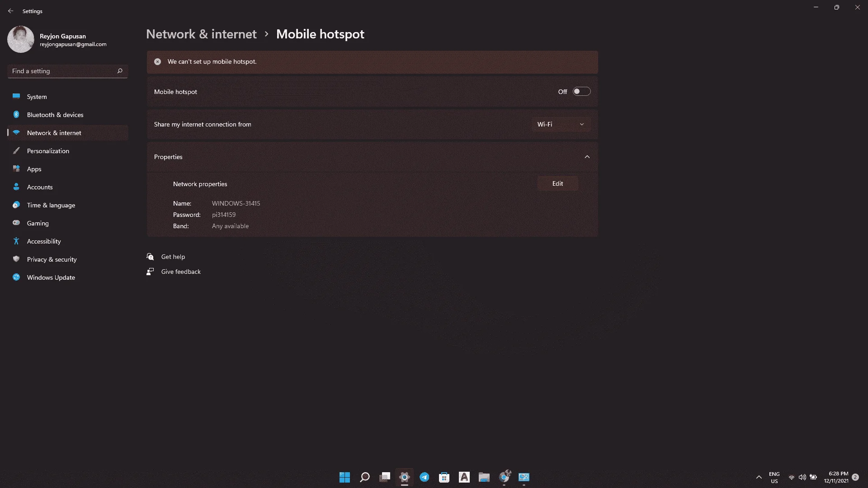Click the Find a setting search box
Screen dimensions: 868x488
click(x=67, y=71)
